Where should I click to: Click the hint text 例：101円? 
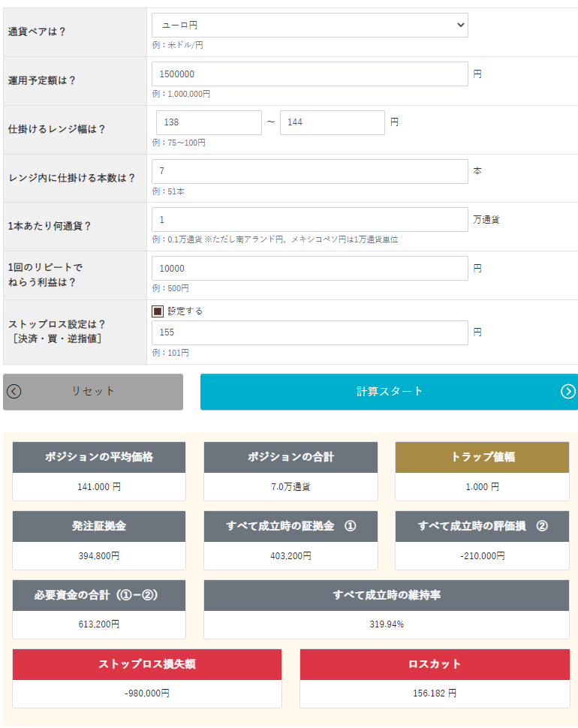[x=170, y=353]
